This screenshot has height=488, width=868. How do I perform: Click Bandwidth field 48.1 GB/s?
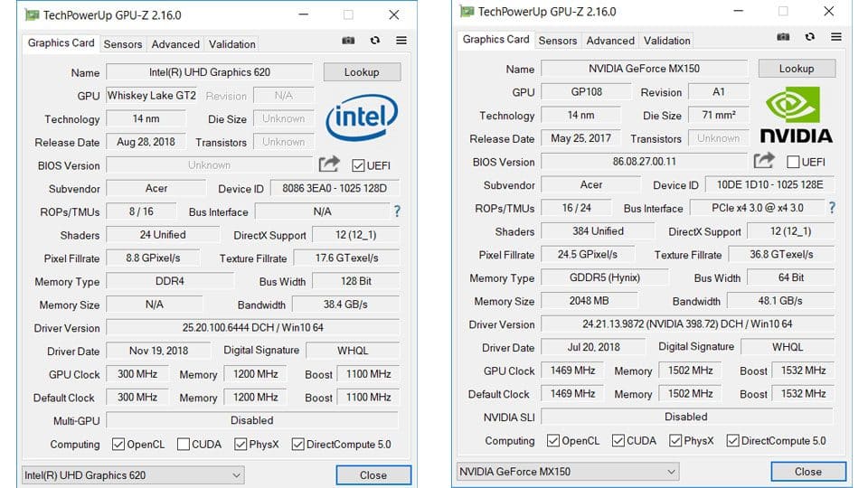[780, 301]
